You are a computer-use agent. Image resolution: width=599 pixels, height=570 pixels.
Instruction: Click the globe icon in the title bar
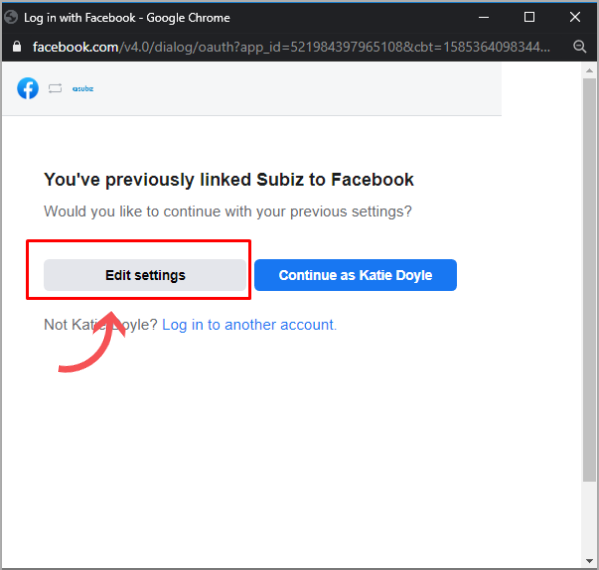pyautogui.click(x=11, y=17)
